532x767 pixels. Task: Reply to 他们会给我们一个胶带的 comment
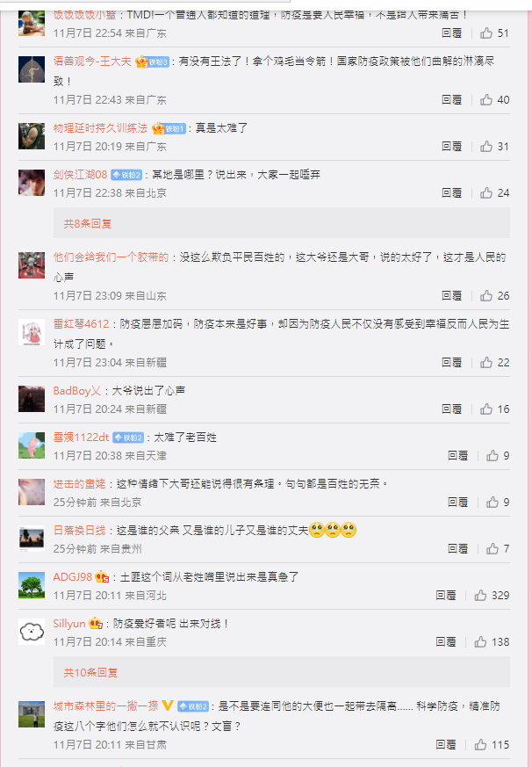point(452,296)
